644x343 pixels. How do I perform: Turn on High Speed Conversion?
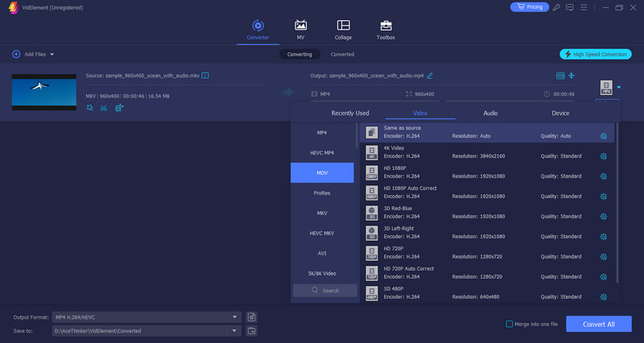pyautogui.click(x=596, y=54)
